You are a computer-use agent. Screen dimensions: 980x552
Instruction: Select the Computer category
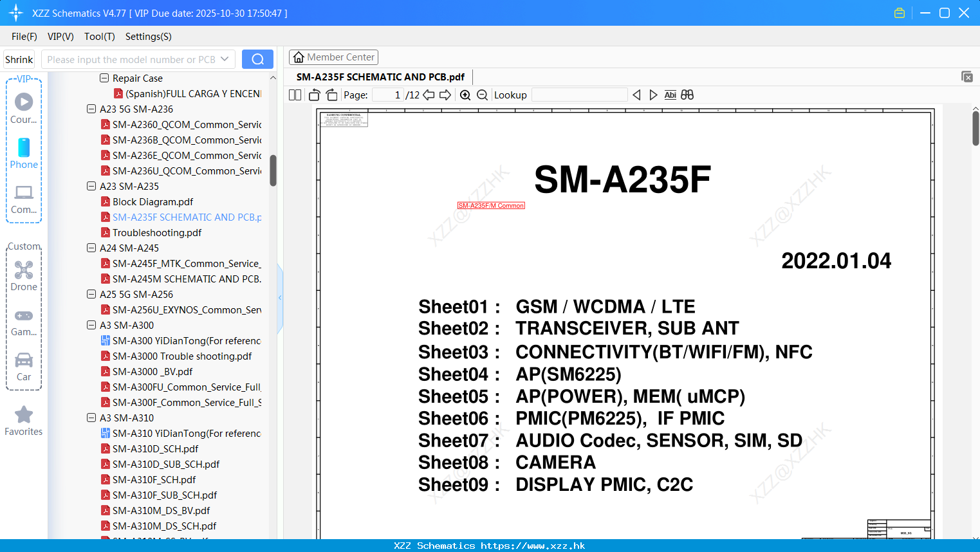(24, 199)
